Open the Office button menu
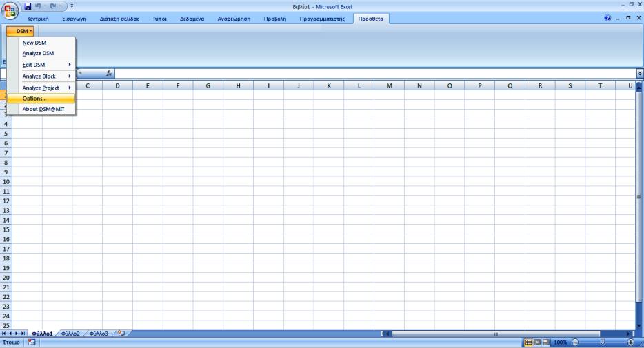Viewport: 644px width, 348px height. coord(10,10)
